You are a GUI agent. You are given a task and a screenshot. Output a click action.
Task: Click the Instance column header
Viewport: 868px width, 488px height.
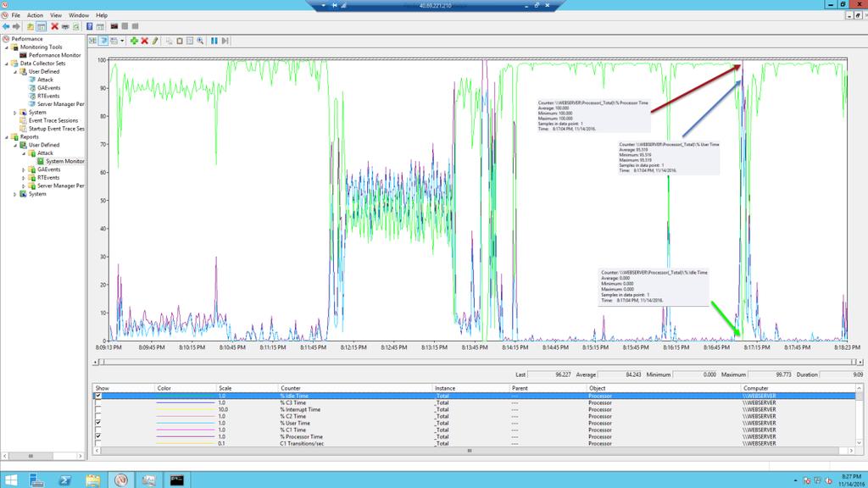click(470, 388)
